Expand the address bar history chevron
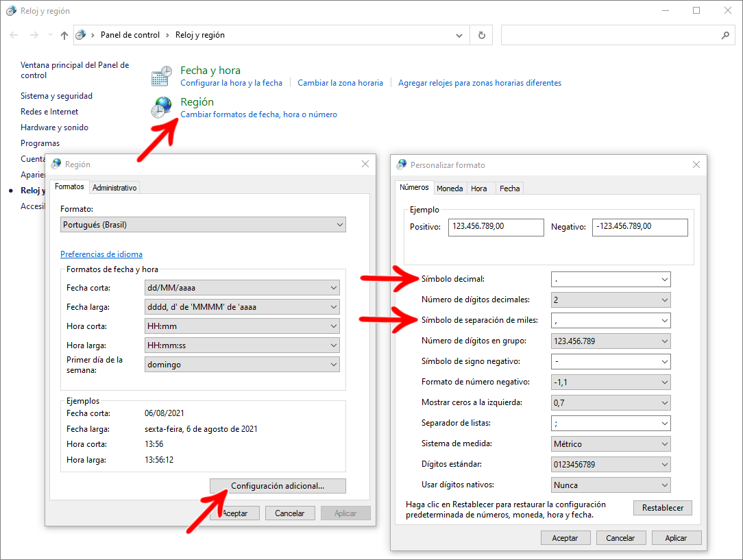The image size is (743, 560). (x=459, y=35)
